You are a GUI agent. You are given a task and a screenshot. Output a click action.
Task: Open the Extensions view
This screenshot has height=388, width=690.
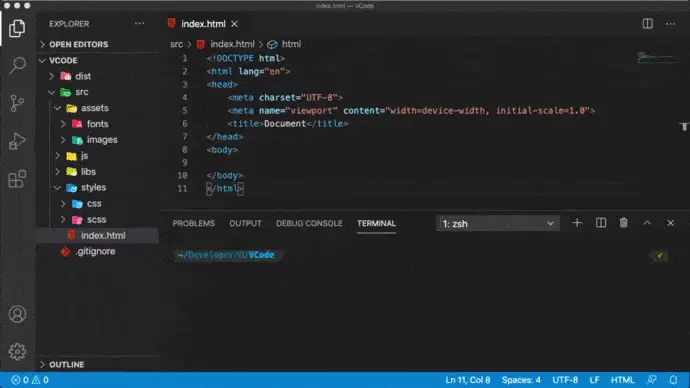click(17, 179)
